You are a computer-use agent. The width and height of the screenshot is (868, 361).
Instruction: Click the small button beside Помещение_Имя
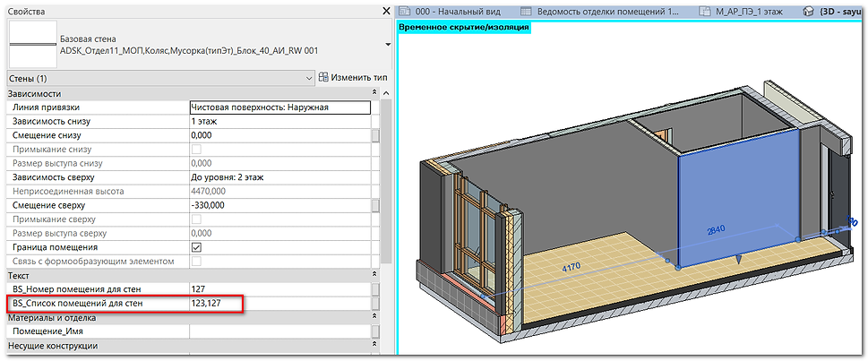[x=375, y=331]
